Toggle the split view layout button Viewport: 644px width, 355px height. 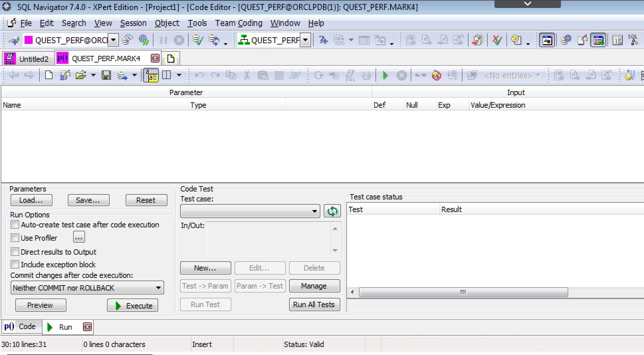[x=166, y=75]
